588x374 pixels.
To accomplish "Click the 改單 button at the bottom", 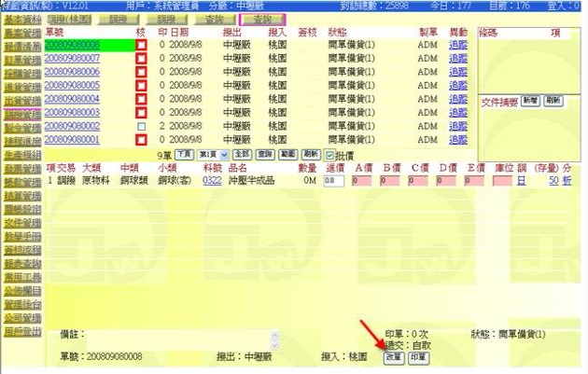I will pos(394,357).
